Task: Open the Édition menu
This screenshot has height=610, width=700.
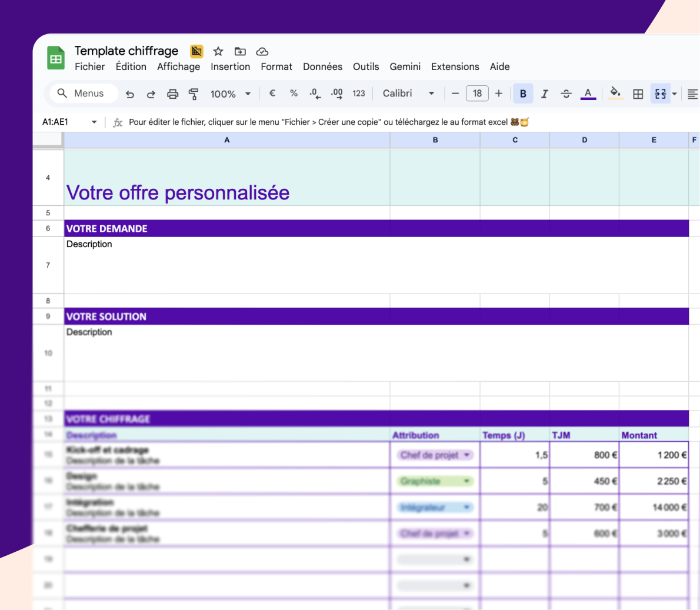Action: pyautogui.click(x=131, y=66)
